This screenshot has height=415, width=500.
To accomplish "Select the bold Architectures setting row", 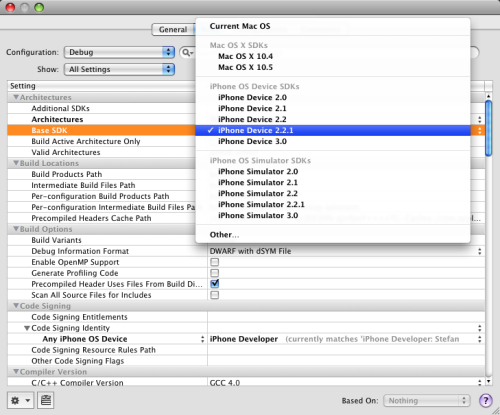I will point(101,119).
